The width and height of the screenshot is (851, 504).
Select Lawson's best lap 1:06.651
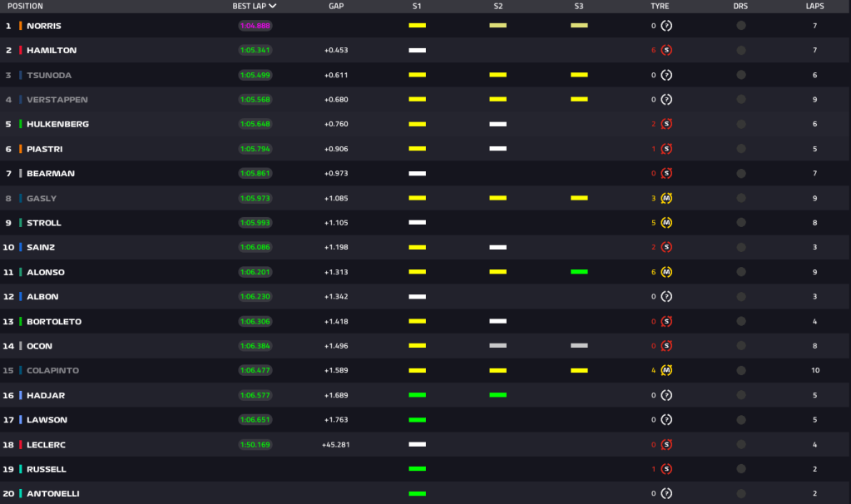pos(255,419)
